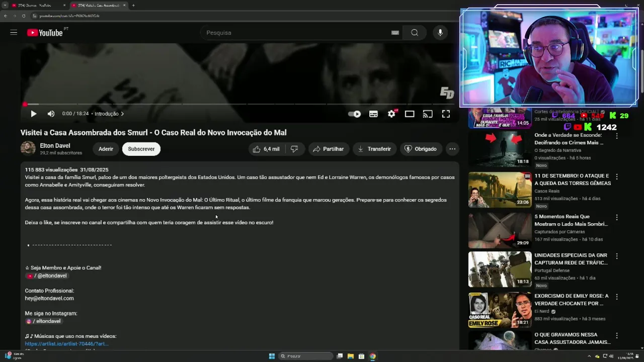Toggle subtitles/closed captions
Screen dimensions: 644x362
click(x=373, y=114)
